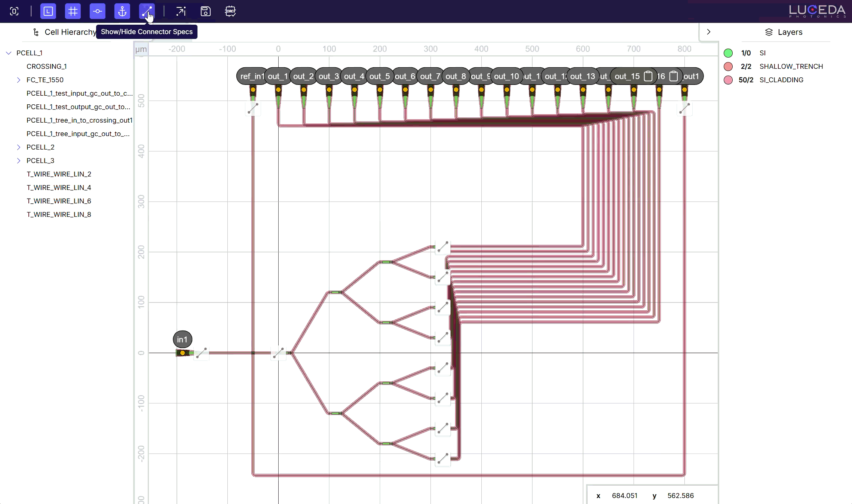Toggle the anchor display tool
Viewport: 852px width, 504px height.
pyautogui.click(x=122, y=11)
